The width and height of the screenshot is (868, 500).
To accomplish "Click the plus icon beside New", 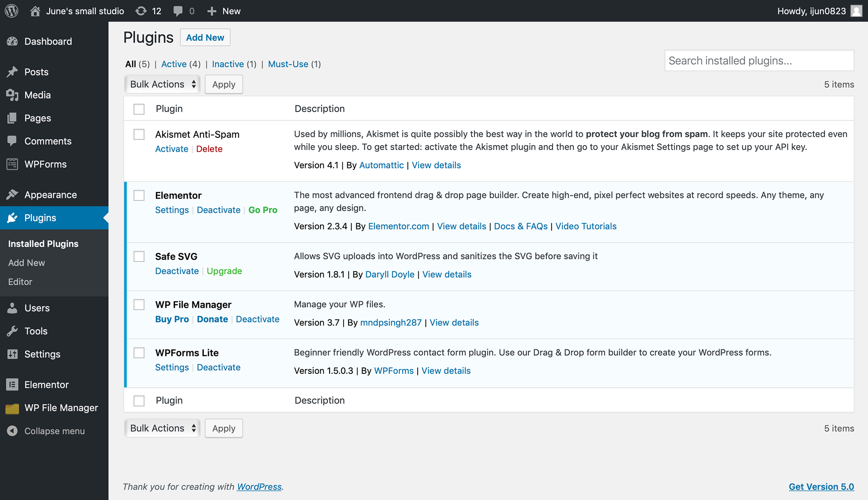I will [x=212, y=11].
